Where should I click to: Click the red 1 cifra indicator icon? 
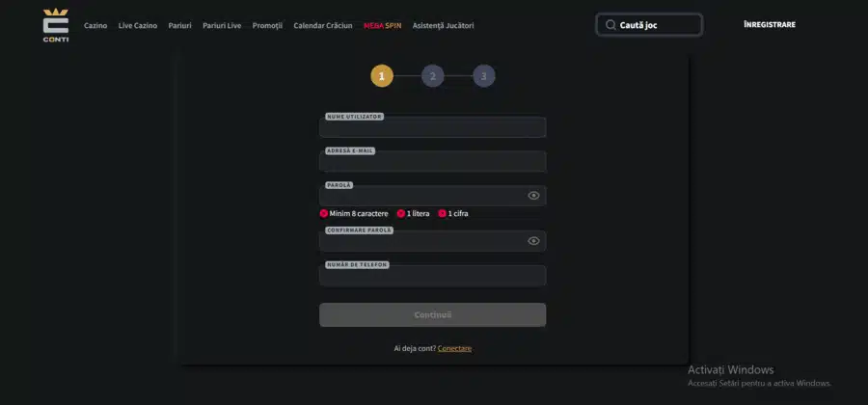click(x=443, y=213)
